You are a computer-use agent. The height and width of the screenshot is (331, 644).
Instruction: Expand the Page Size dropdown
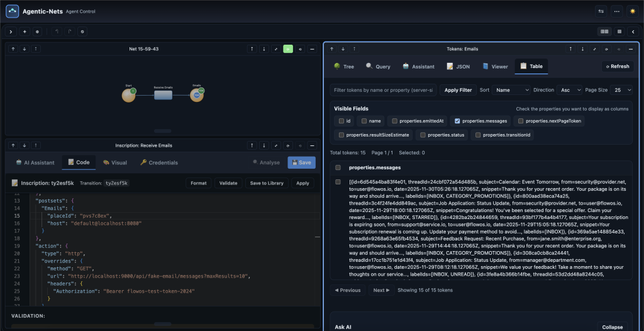tap(621, 90)
